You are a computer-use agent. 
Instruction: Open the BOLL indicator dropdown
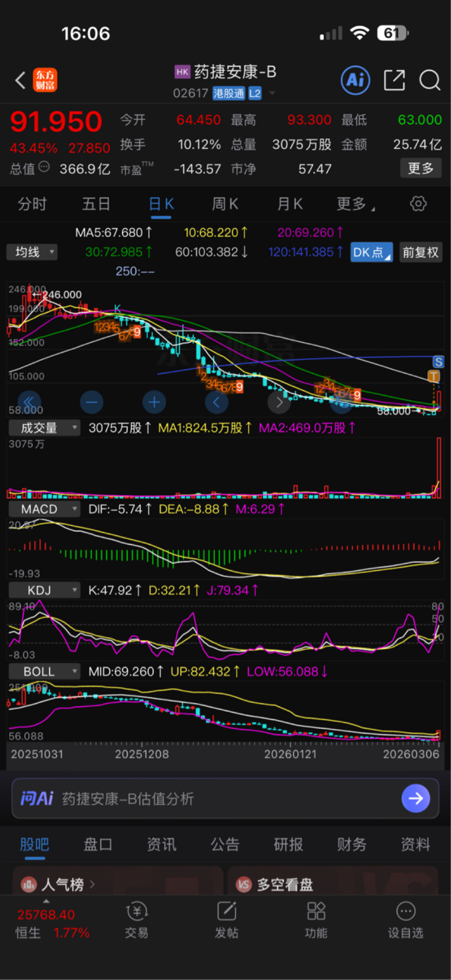[x=44, y=671]
